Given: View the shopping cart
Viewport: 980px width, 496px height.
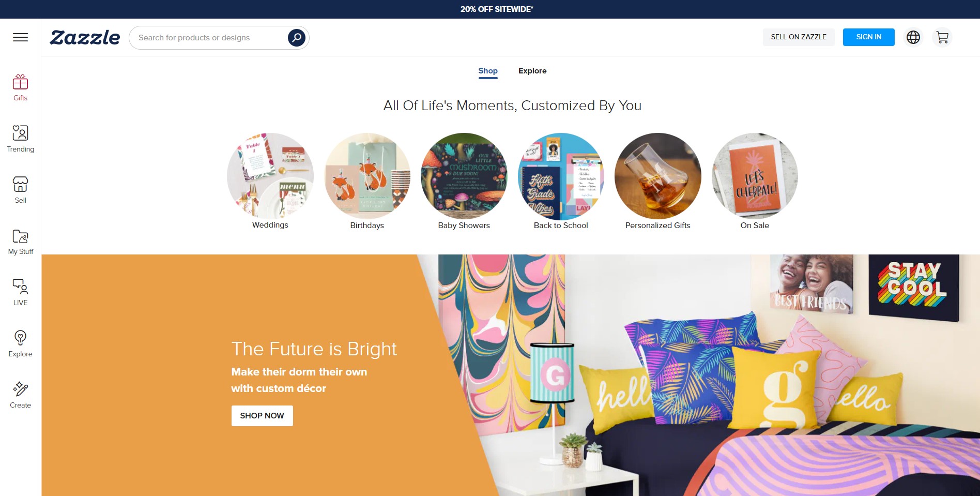Looking at the screenshot, I should [942, 37].
